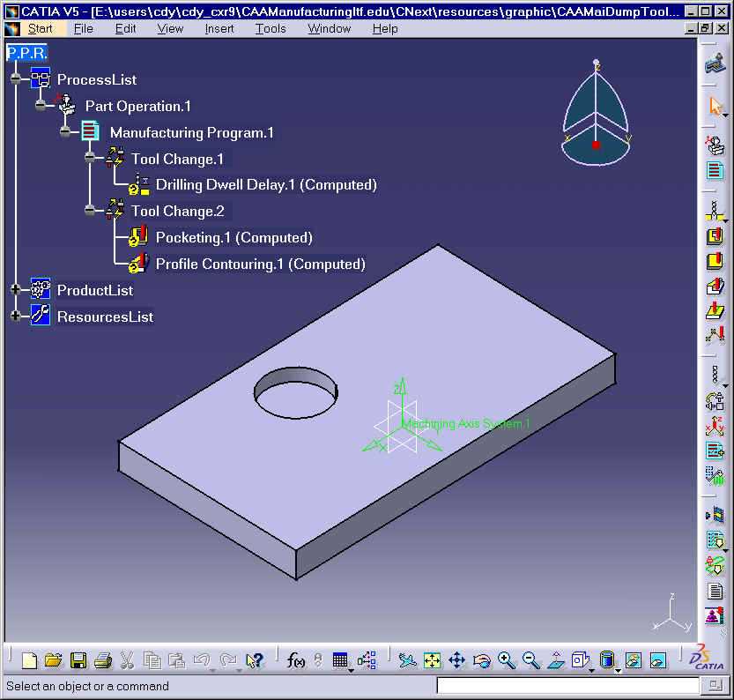734x700 pixels.
Task: Insert a Part Operation from right toolbar
Action: click(715, 145)
